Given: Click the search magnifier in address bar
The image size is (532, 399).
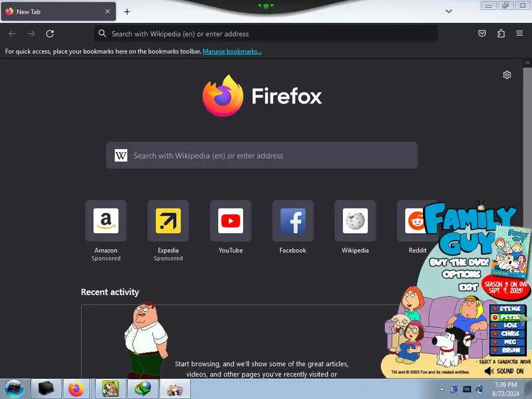Looking at the screenshot, I should click(x=102, y=33).
